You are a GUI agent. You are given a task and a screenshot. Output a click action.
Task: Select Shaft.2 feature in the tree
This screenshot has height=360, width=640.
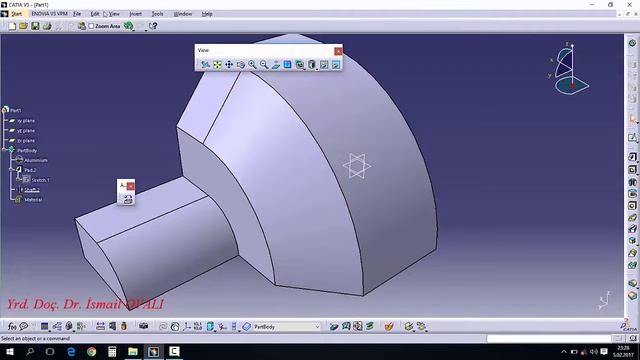tap(32, 190)
